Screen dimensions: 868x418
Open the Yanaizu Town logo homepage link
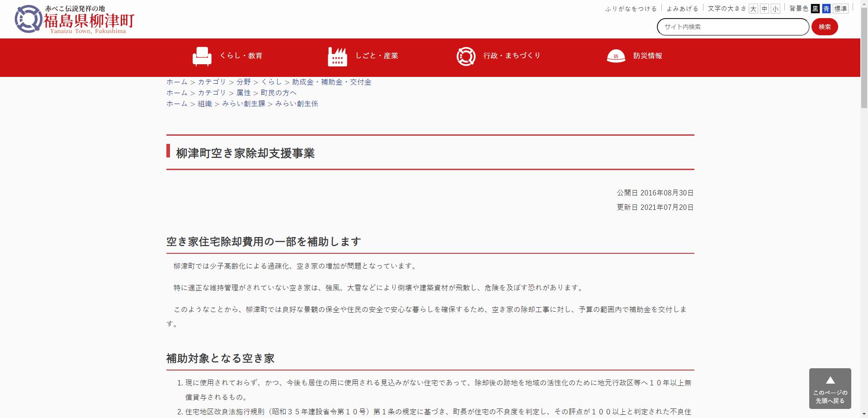coord(75,19)
